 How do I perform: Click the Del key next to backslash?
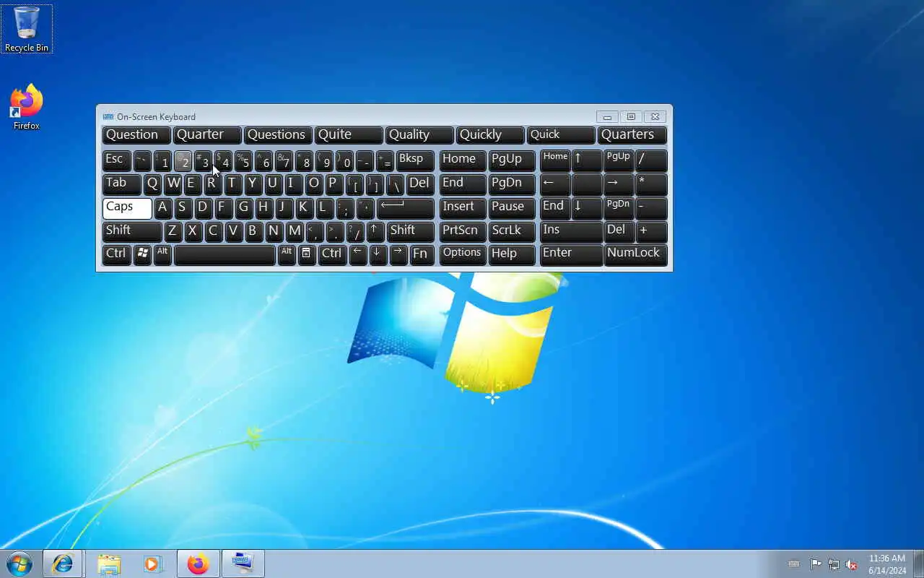pyautogui.click(x=420, y=184)
